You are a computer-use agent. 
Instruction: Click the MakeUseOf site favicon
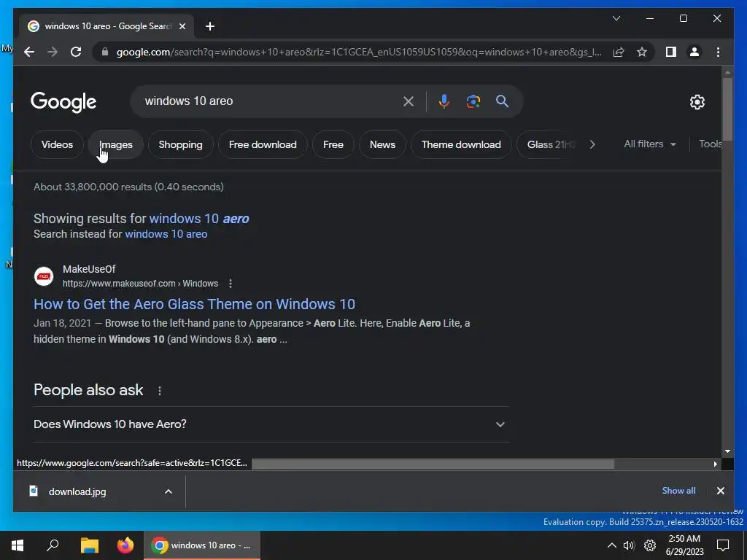pyautogui.click(x=44, y=276)
